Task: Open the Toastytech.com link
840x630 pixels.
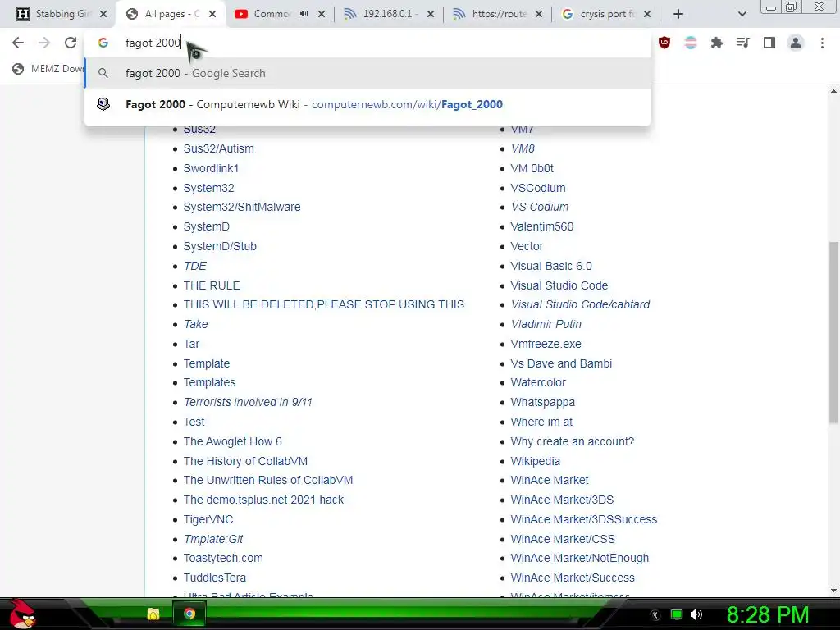Action: pos(223,558)
